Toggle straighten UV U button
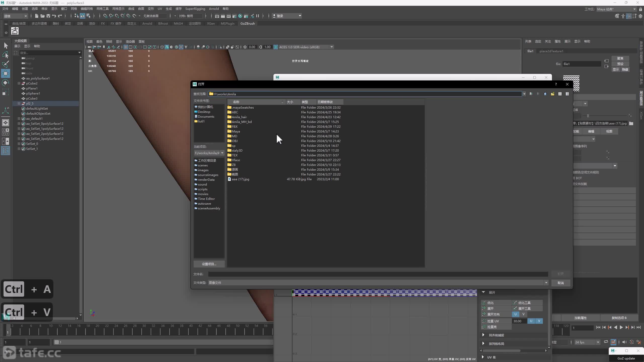 (x=531, y=321)
